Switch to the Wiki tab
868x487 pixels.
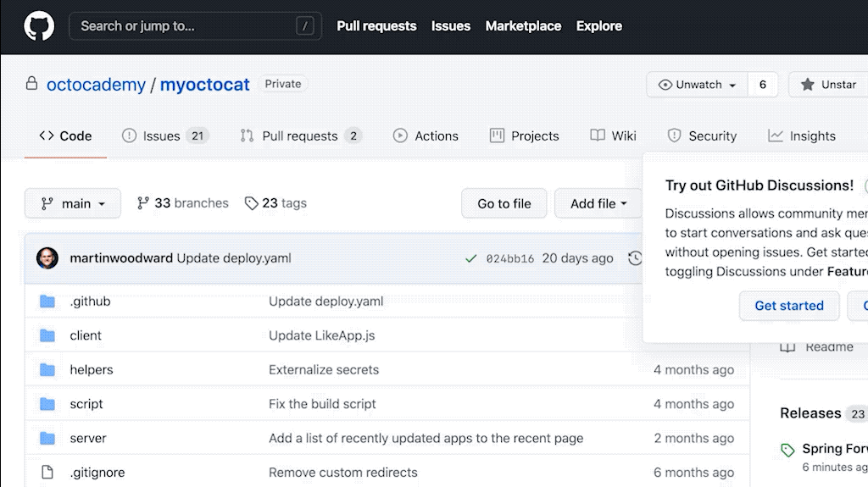point(614,136)
